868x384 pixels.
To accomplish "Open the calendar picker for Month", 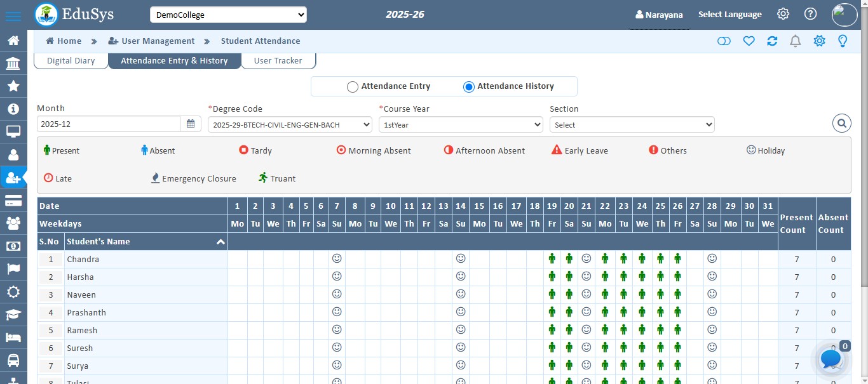I will 191,124.
